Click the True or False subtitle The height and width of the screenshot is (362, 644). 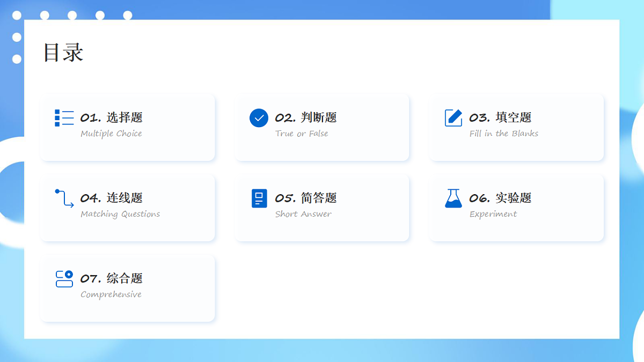tap(302, 134)
